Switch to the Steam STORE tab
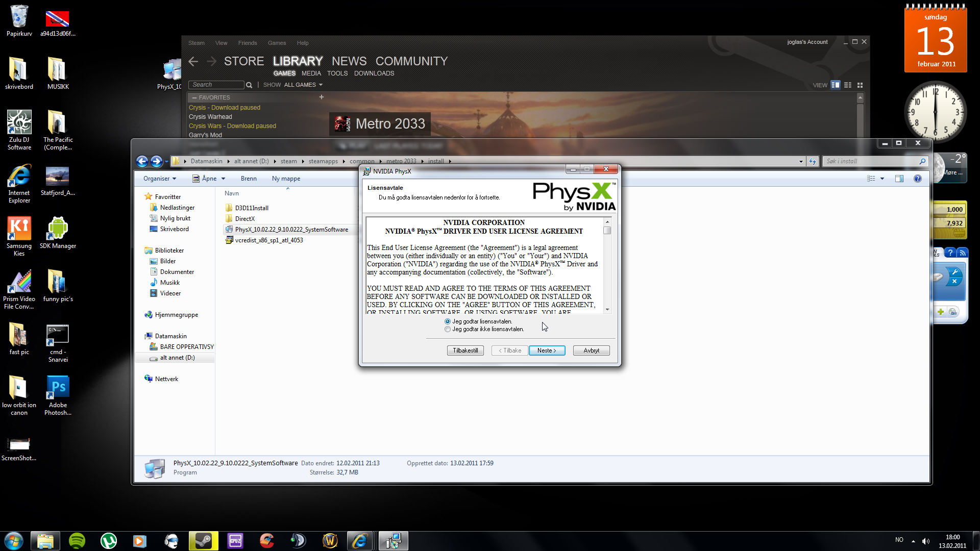 coord(243,61)
